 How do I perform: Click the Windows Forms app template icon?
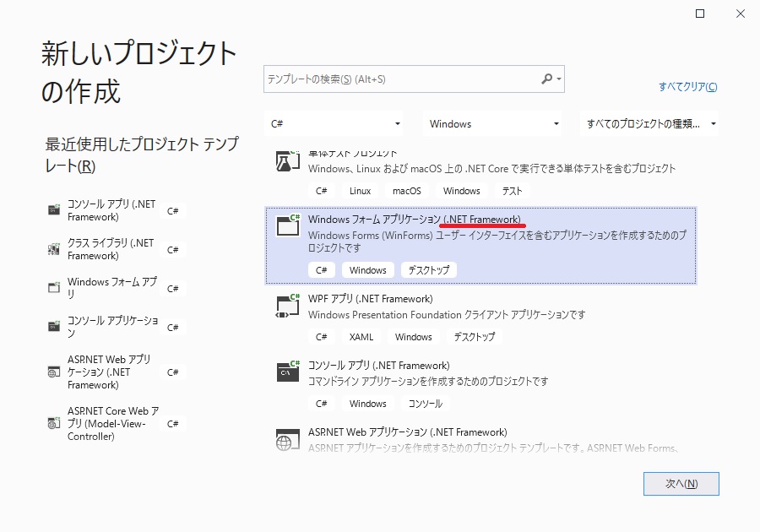click(288, 225)
